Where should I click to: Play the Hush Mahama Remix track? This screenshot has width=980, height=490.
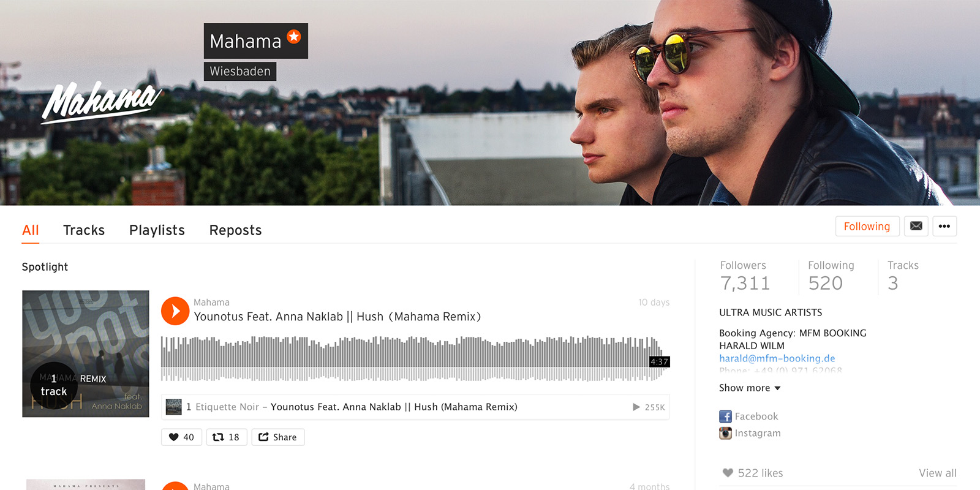(175, 311)
